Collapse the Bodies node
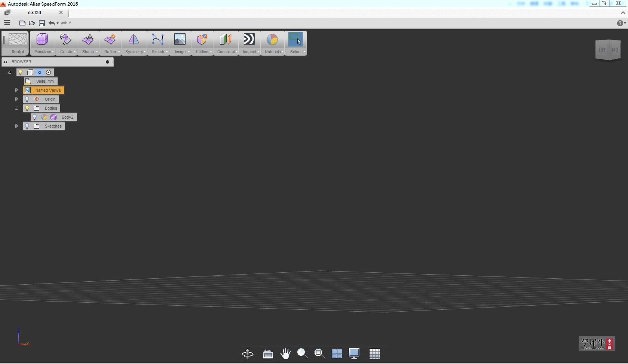The image size is (628, 364). click(16, 108)
